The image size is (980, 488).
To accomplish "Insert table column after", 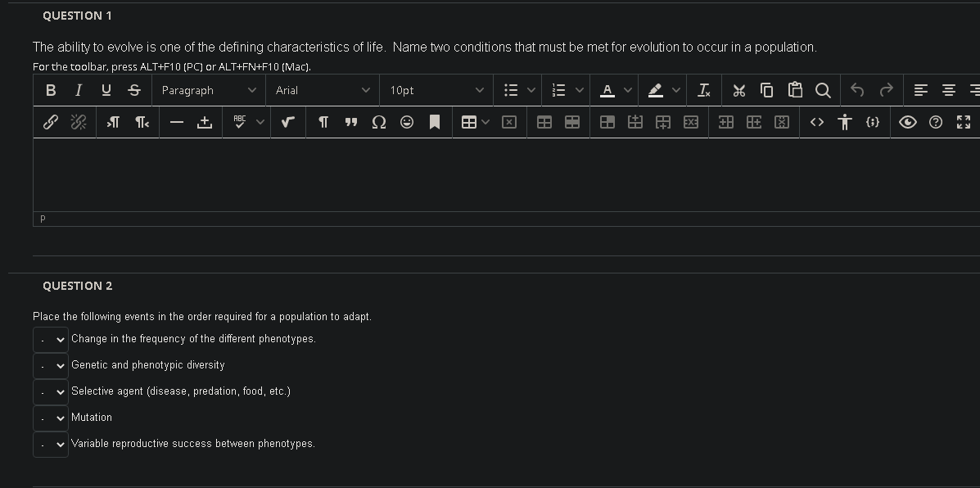I will [x=754, y=123].
